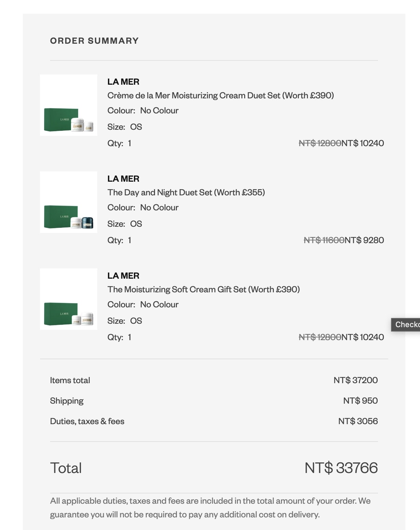This screenshot has width=420, height=530.
Task: Select The Day and Night Duet Set title
Action: coord(186,193)
